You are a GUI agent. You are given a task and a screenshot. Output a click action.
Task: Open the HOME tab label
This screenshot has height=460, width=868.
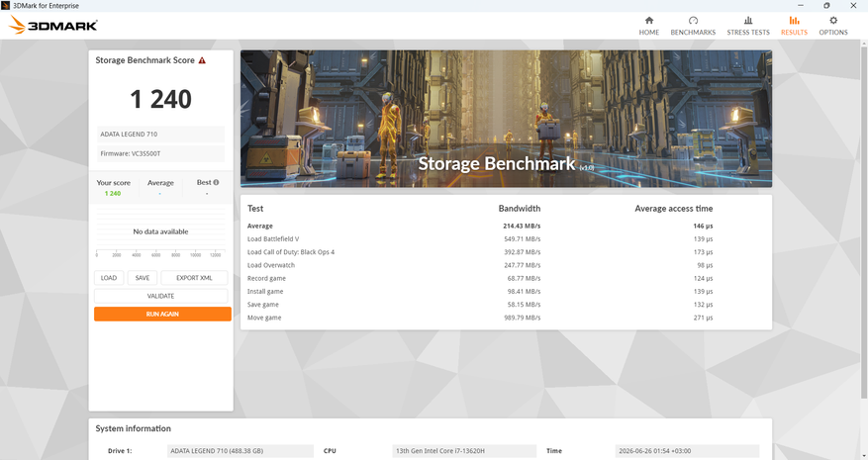pos(649,32)
